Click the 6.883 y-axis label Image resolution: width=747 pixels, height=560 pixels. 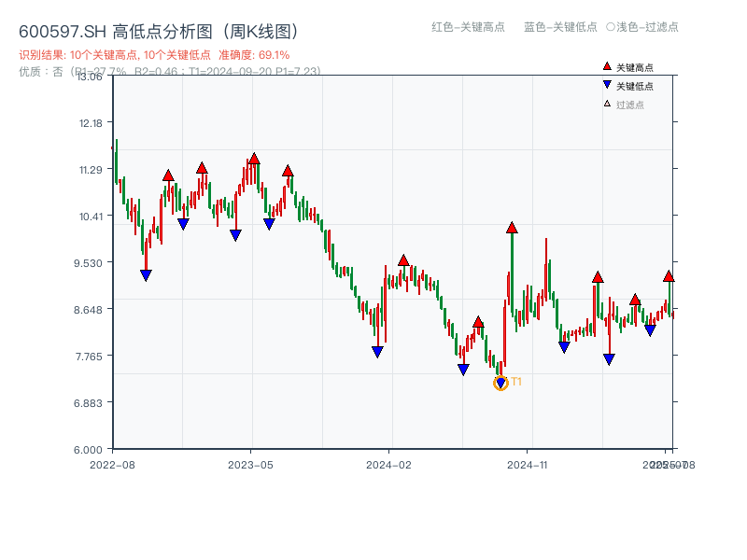(88, 403)
